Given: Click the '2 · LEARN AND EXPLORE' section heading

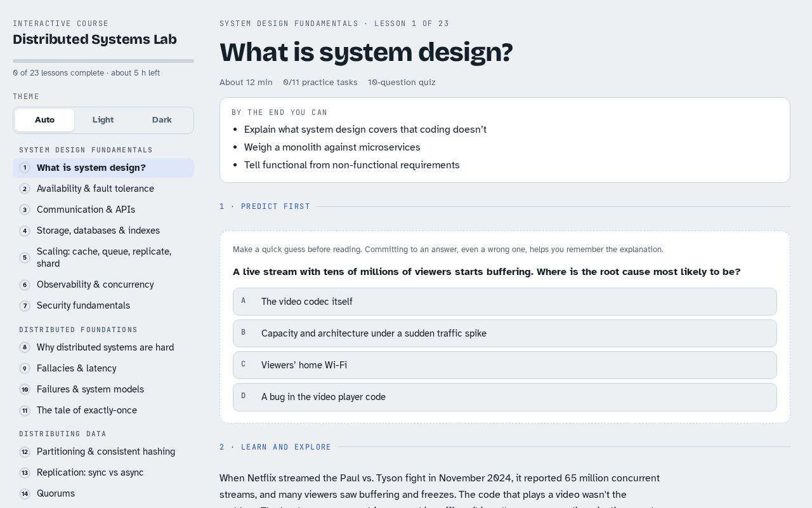Looking at the screenshot, I should (275, 447).
